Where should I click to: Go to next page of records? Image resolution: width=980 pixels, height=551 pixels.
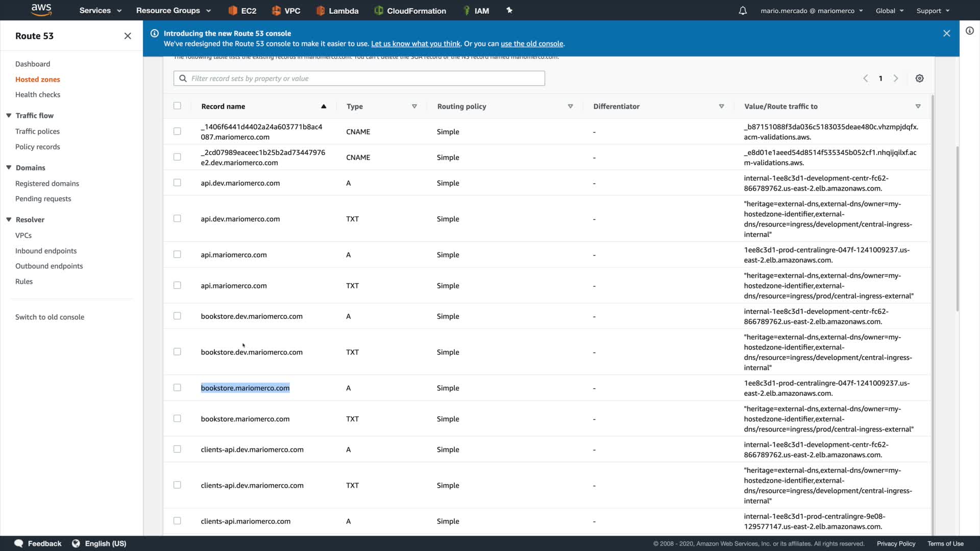896,79
